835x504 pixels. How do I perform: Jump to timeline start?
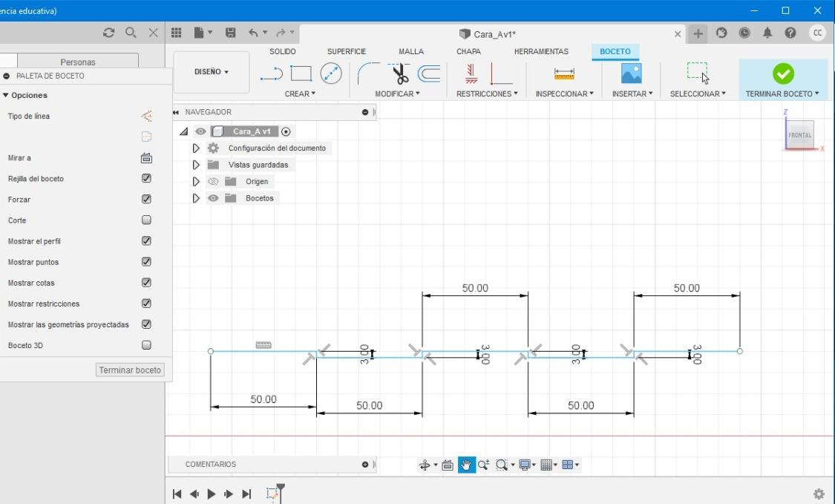coord(177,494)
